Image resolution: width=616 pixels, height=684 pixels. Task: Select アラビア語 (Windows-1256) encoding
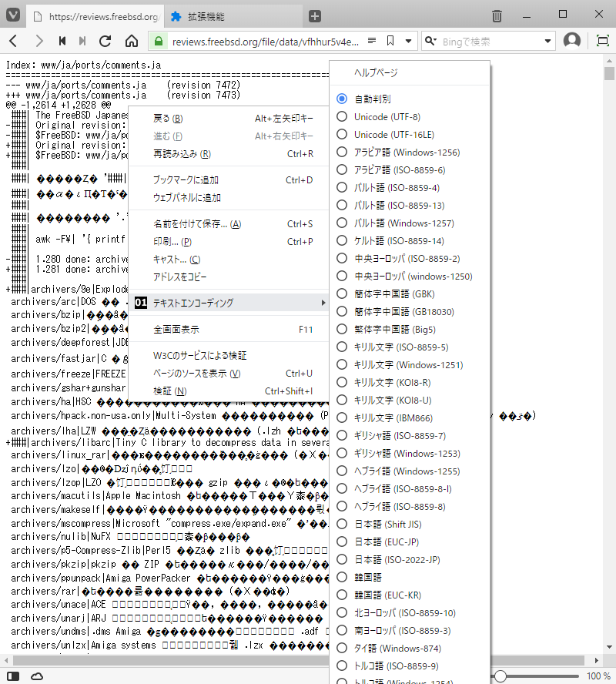click(x=410, y=153)
